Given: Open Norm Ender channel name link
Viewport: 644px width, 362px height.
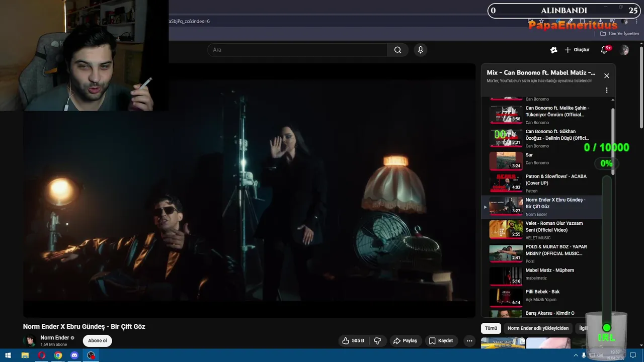Looking at the screenshot, I should tap(54, 338).
